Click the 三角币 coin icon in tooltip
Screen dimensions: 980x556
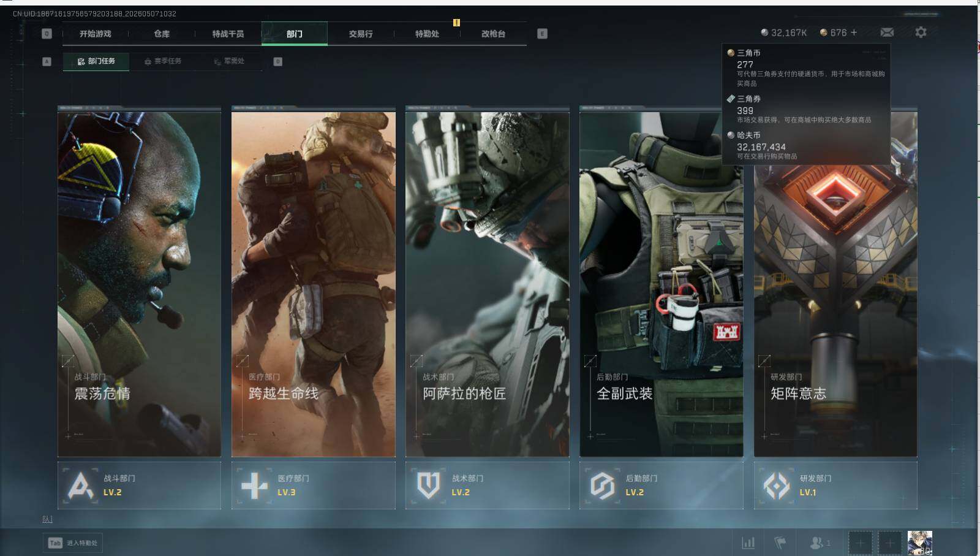[x=731, y=53]
